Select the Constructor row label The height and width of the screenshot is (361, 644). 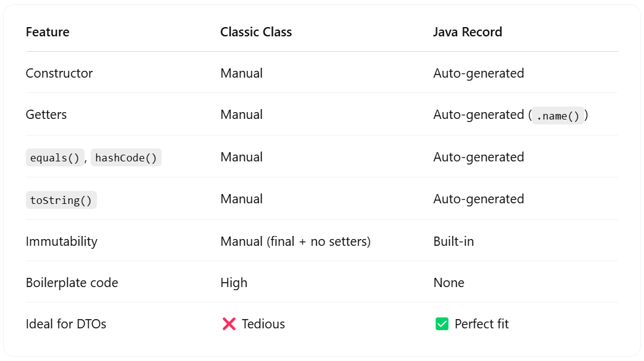[59, 73]
